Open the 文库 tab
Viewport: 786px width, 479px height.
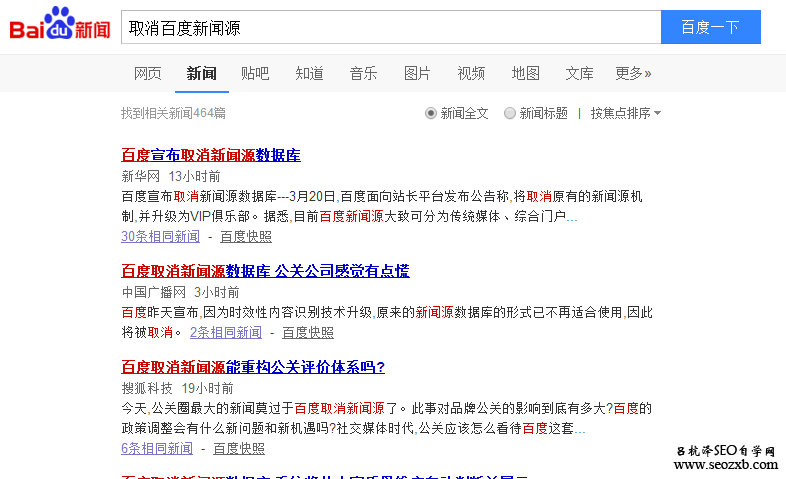click(579, 74)
